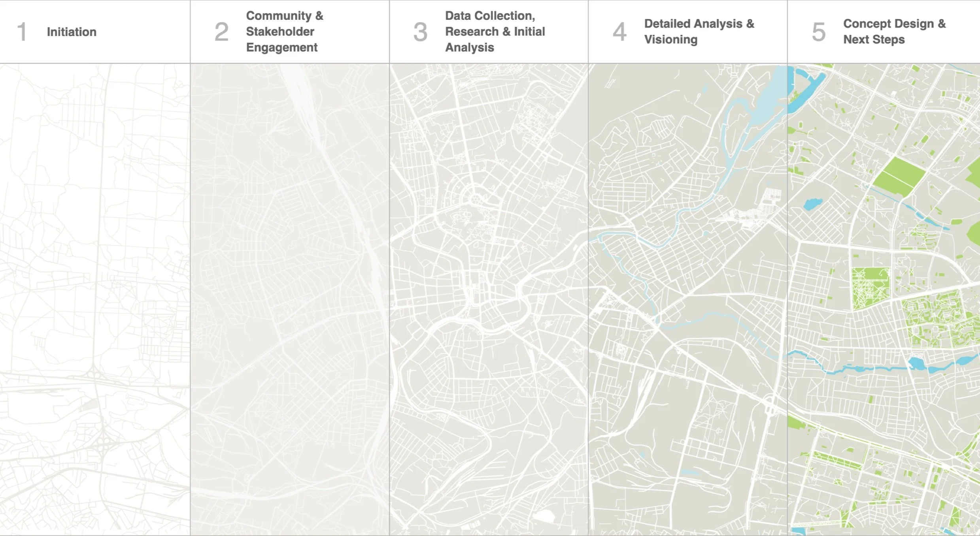Click the large number 2
This screenshot has height=536, width=980.
point(221,32)
